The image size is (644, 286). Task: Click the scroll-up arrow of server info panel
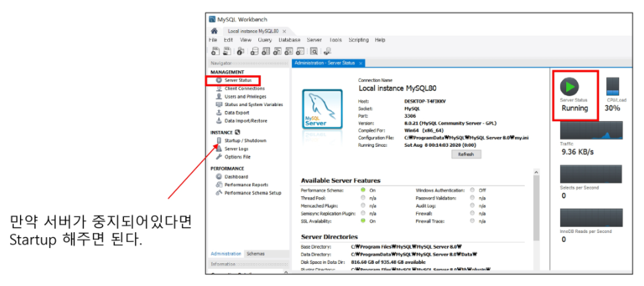pyautogui.click(x=537, y=172)
